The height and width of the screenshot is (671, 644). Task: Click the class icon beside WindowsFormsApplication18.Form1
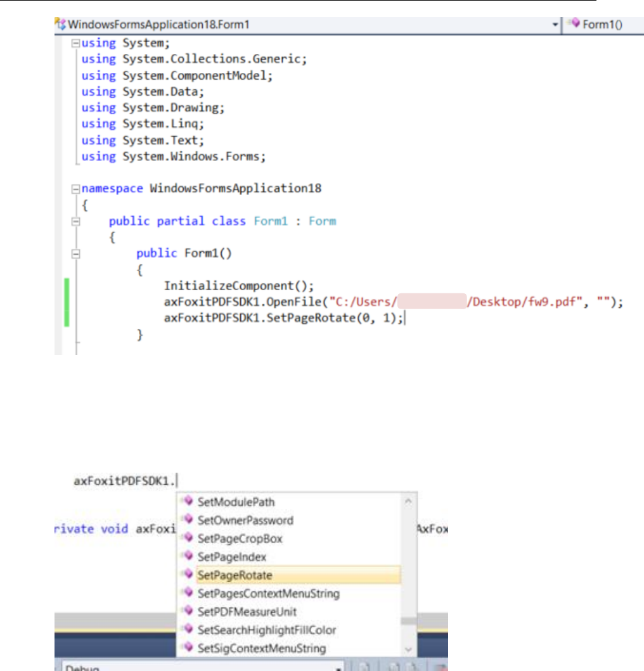[60, 24]
